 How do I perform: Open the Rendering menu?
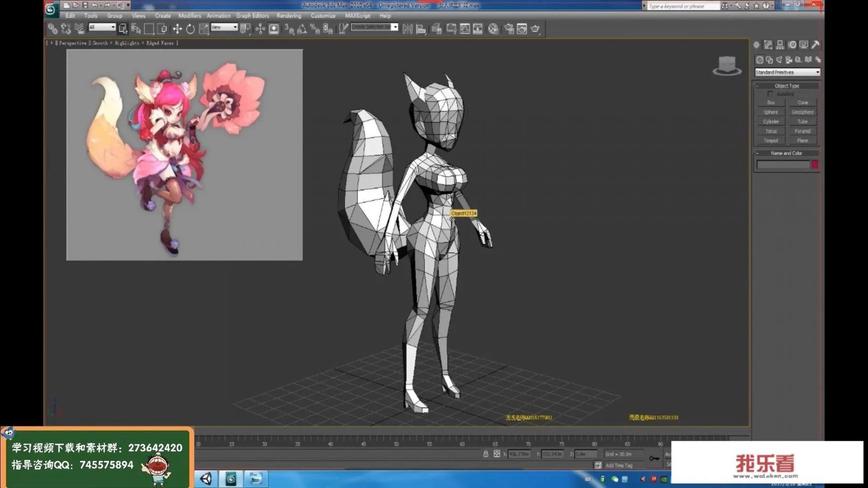coord(289,16)
